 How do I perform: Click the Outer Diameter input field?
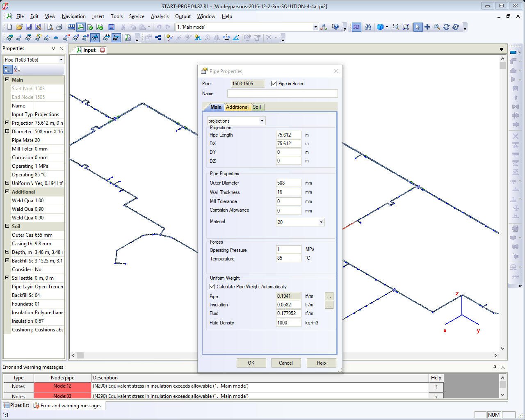click(x=288, y=183)
